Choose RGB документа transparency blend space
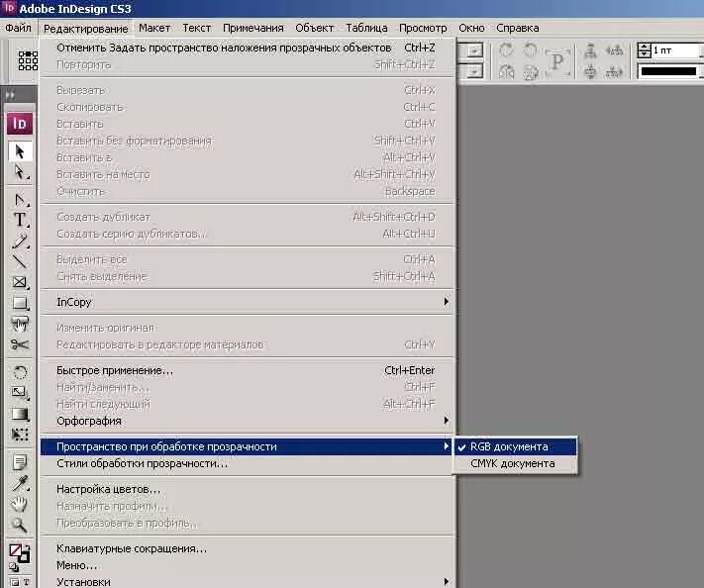704x588 pixels. point(515,446)
